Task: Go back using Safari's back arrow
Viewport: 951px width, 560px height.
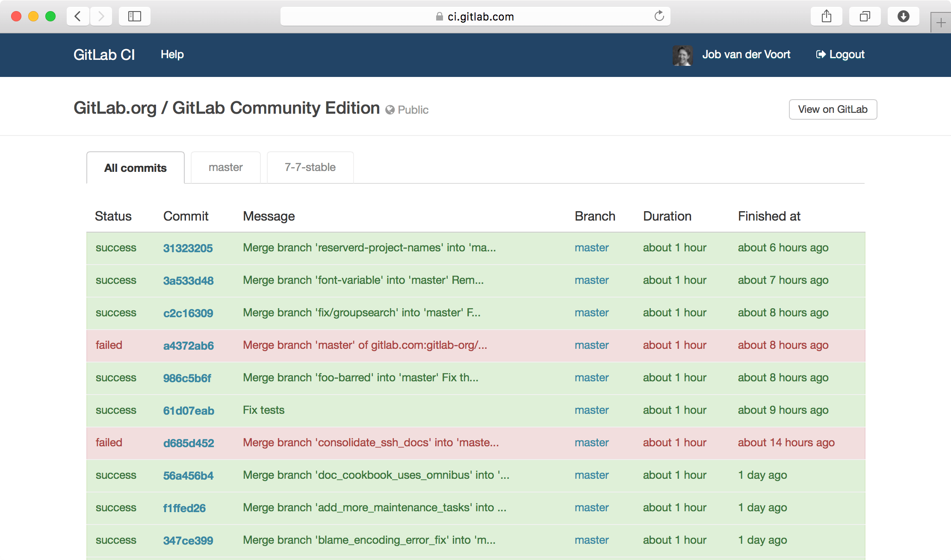Action: (x=78, y=17)
